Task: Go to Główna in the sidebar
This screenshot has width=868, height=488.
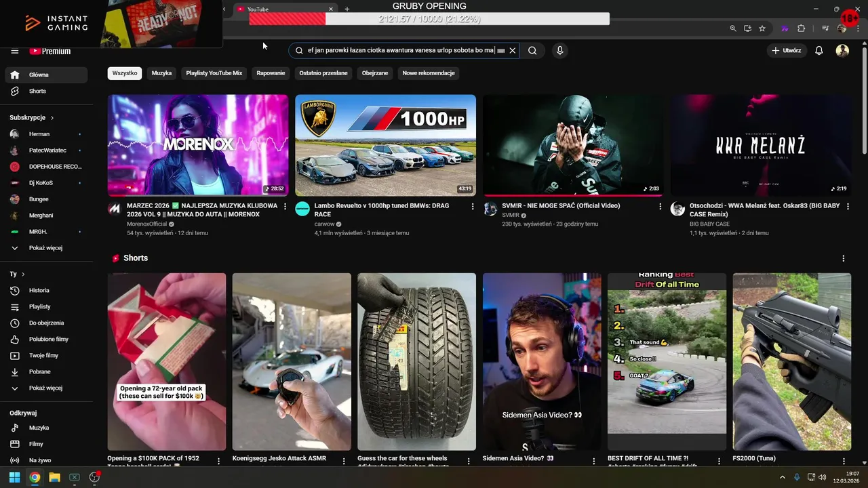Action: [x=46, y=75]
